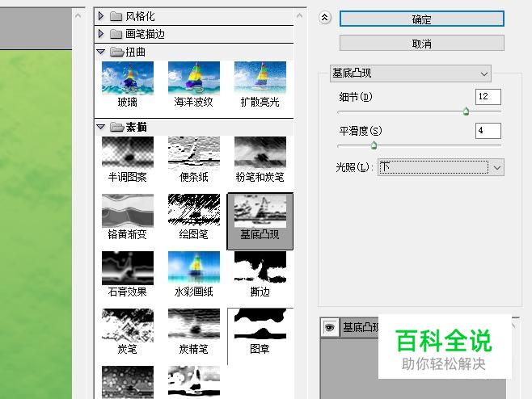The image size is (532, 399).
Task: Collapse filter gallery with double-chevron button
Action: coord(325,17)
